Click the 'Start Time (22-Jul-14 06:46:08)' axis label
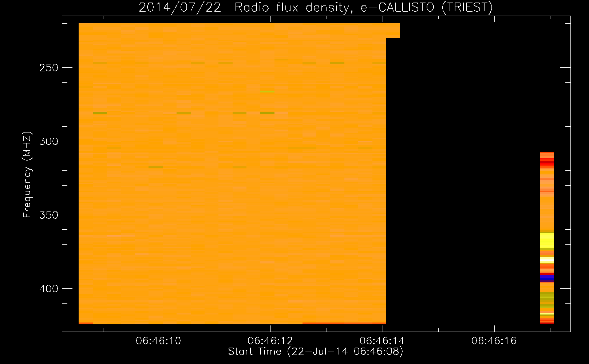This screenshot has width=589, height=364. click(316, 352)
